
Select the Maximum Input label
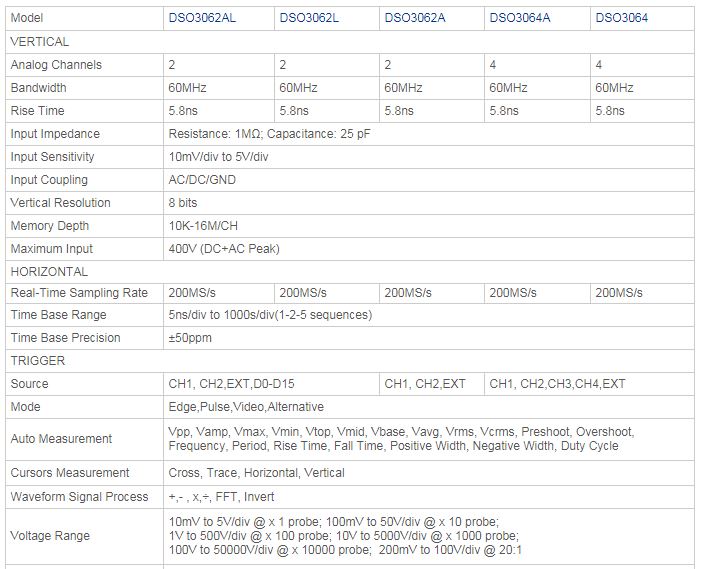[x=51, y=249]
